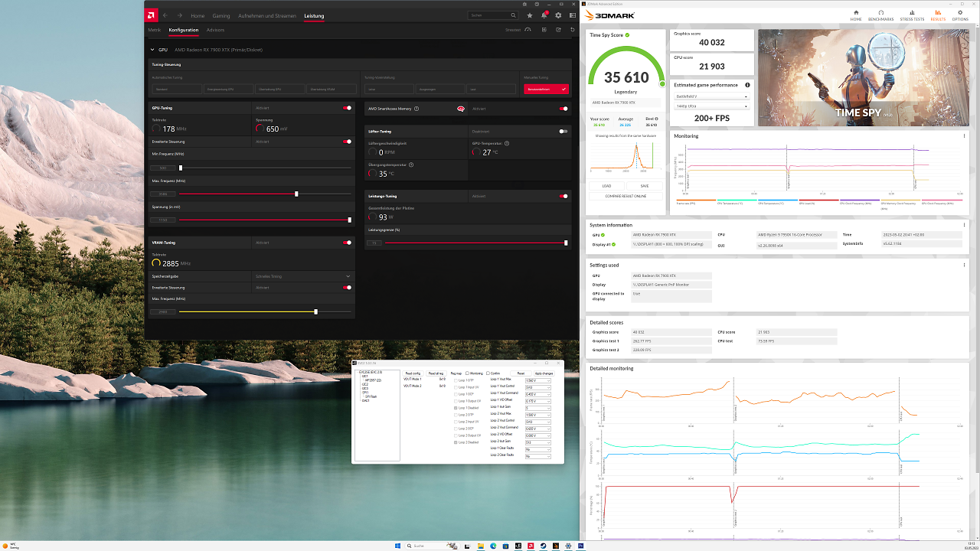Open the System information three-dot menu
Image resolution: width=980 pixels, height=551 pixels.
[x=964, y=225]
